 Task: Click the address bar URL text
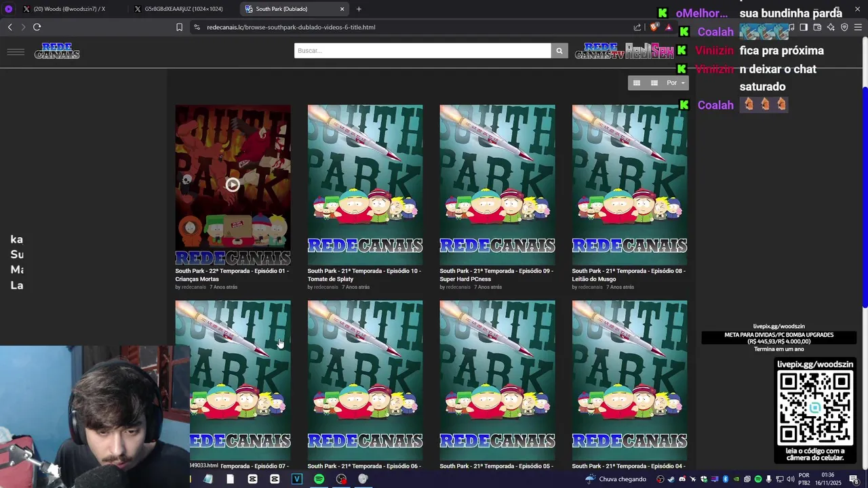[291, 27]
